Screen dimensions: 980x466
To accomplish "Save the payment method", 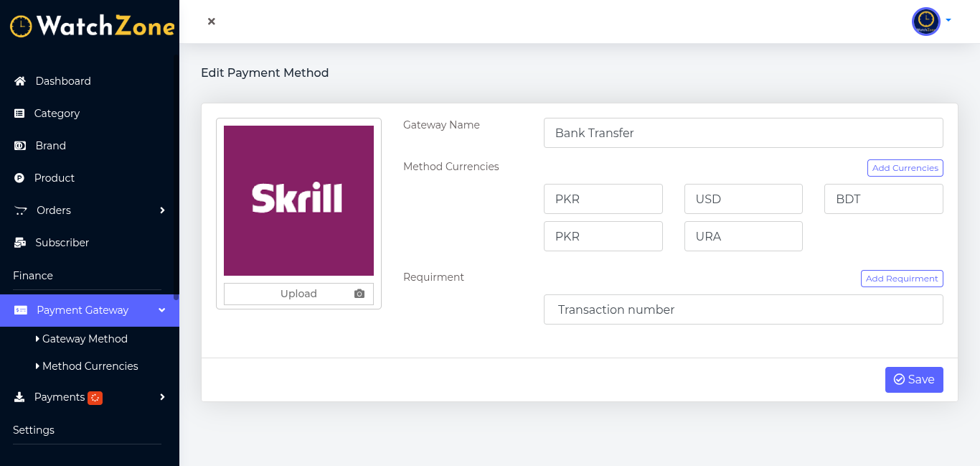I will pyautogui.click(x=914, y=380).
